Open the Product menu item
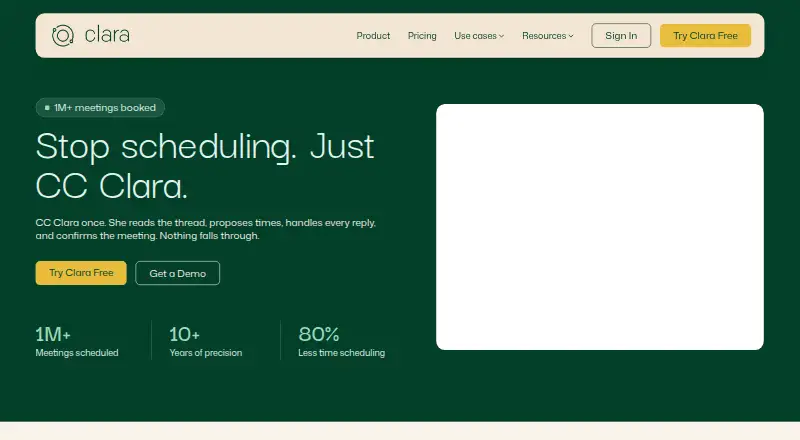 point(373,36)
